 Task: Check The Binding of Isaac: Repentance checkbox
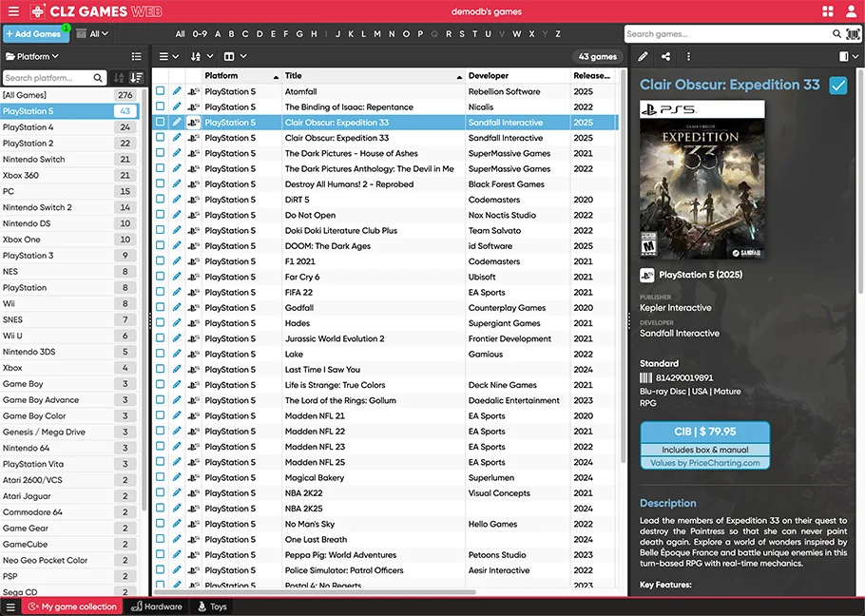[160, 106]
